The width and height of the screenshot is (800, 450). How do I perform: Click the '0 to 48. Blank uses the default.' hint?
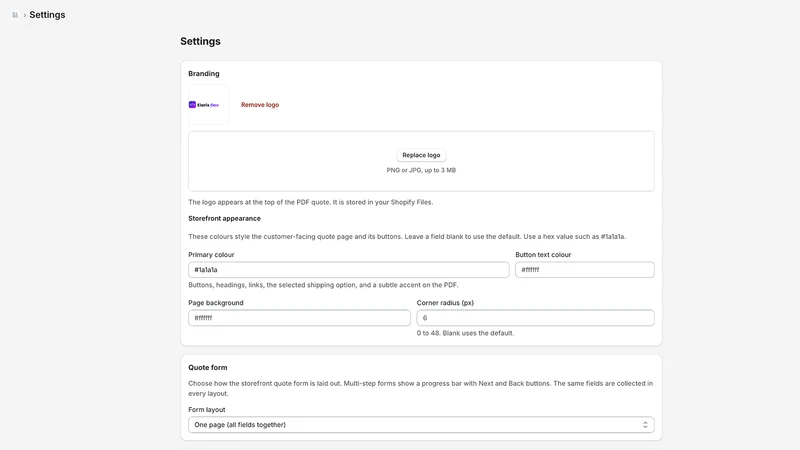point(465,333)
